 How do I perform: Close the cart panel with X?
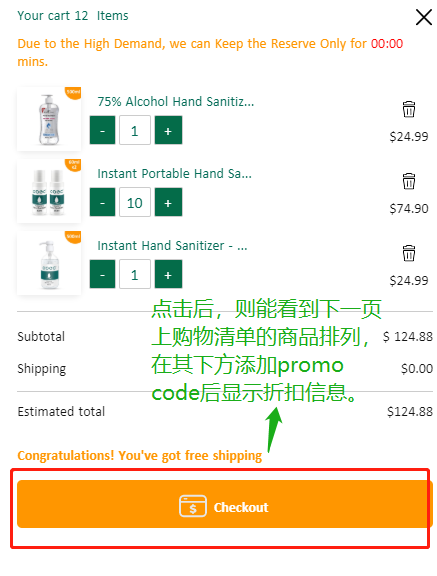tap(423, 17)
